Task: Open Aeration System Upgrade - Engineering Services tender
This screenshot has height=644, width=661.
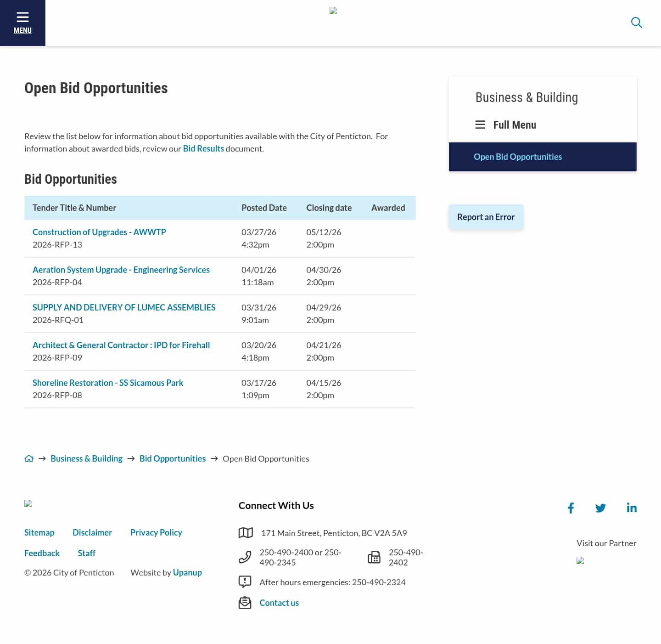Action: point(121,270)
